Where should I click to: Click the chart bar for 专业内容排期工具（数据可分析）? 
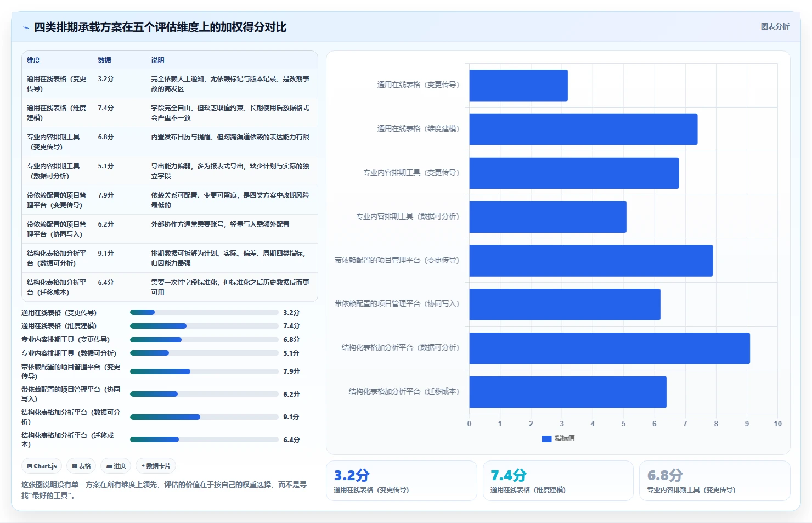[548, 217]
